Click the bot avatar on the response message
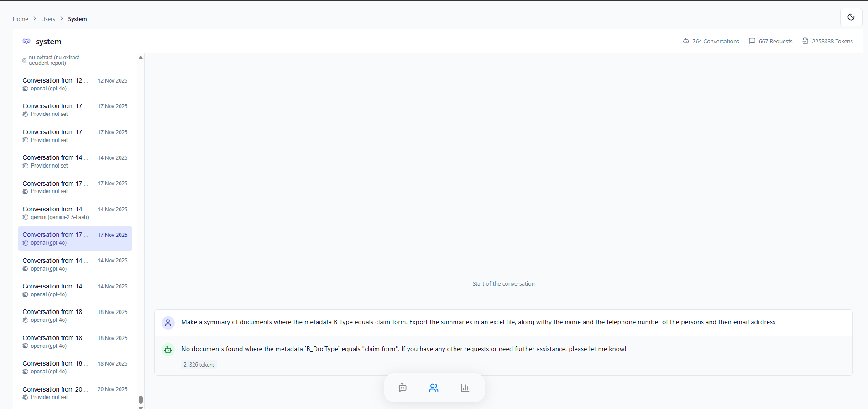This screenshot has height=409, width=868. click(168, 350)
